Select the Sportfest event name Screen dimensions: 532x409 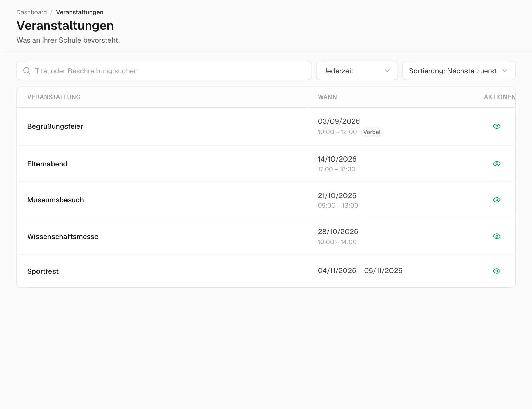click(x=43, y=271)
